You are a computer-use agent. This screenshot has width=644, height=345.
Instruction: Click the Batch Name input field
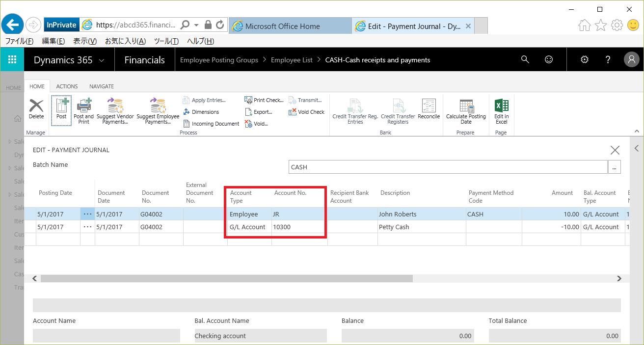448,167
